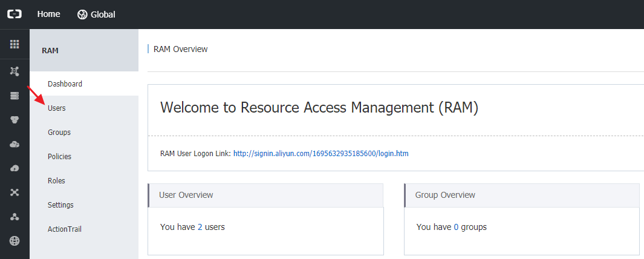Click the 0 groups count link
Screen dimensions: 644x259
coord(456,227)
